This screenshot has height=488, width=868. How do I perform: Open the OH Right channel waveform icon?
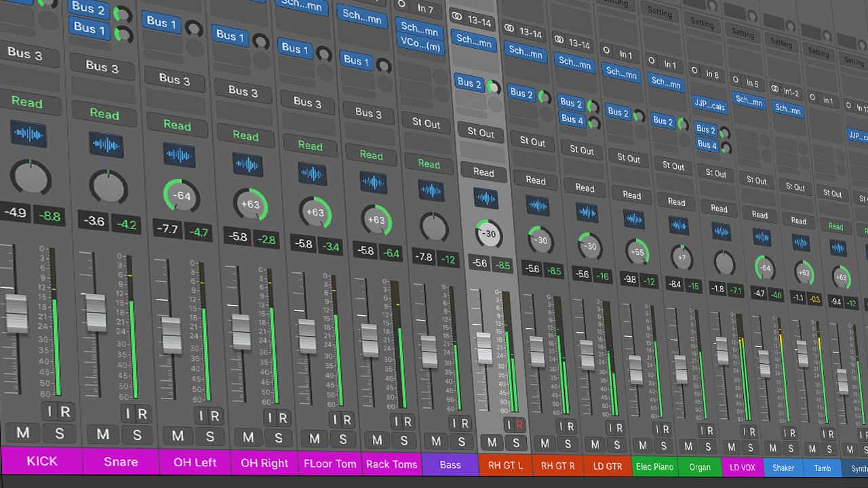248,165
